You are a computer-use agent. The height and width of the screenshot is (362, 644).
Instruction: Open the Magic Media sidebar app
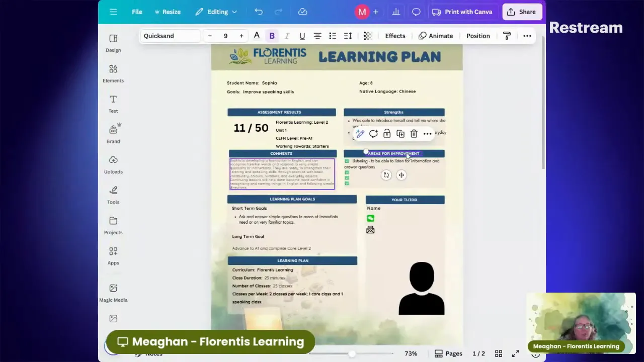point(113,293)
